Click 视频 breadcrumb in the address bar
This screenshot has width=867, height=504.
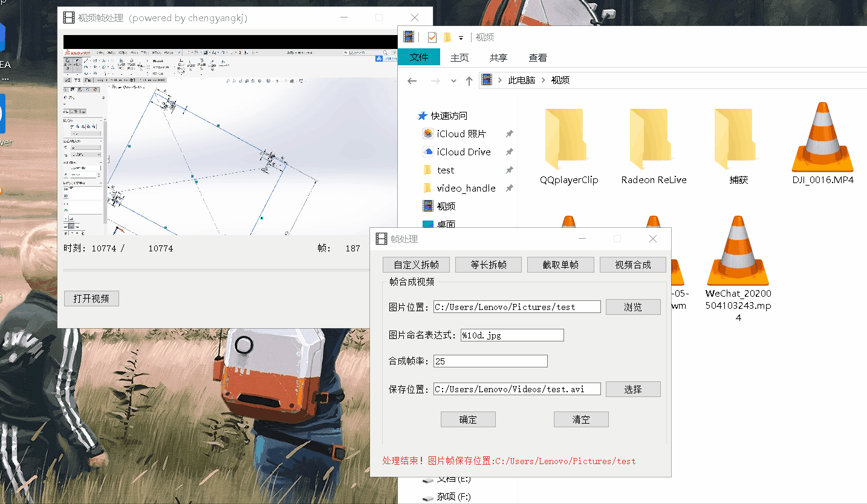click(560, 80)
